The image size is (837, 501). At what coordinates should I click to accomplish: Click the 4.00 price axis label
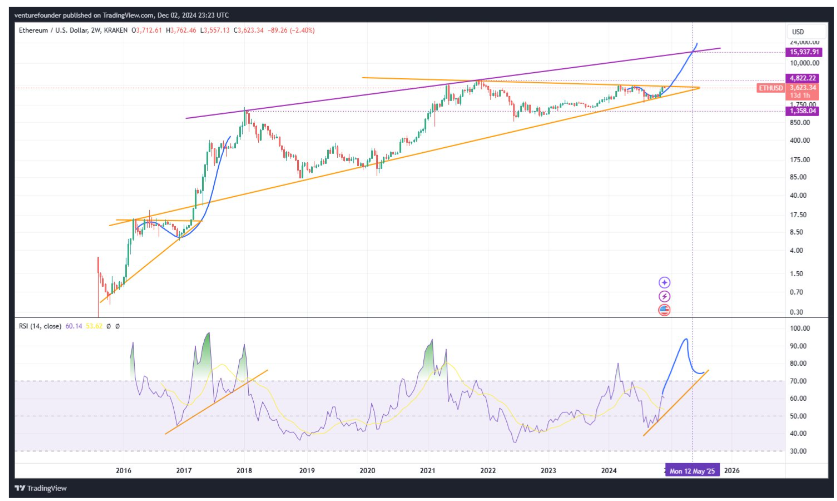click(x=797, y=251)
